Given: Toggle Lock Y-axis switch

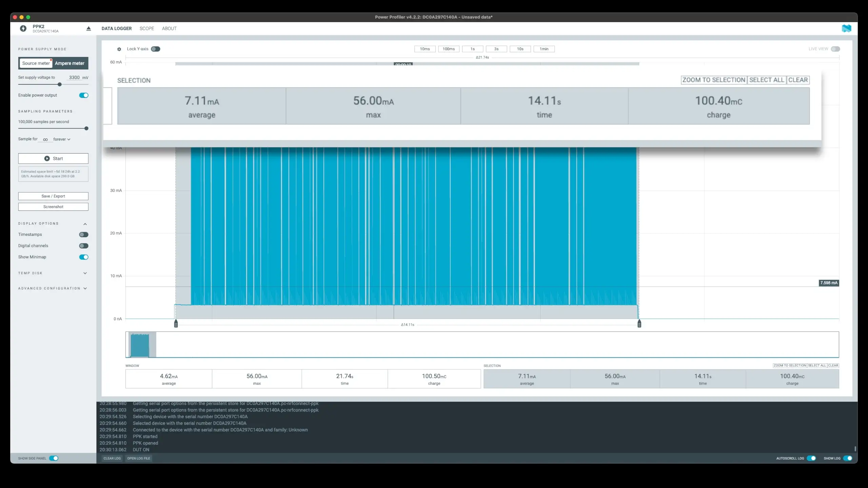Looking at the screenshot, I should click(x=156, y=49).
